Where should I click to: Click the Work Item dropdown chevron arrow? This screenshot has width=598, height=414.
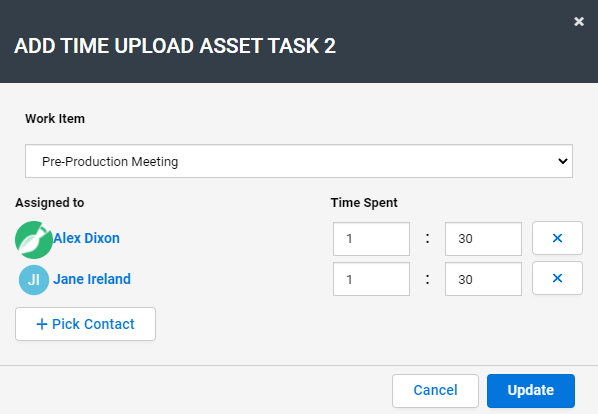tap(563, 161)
